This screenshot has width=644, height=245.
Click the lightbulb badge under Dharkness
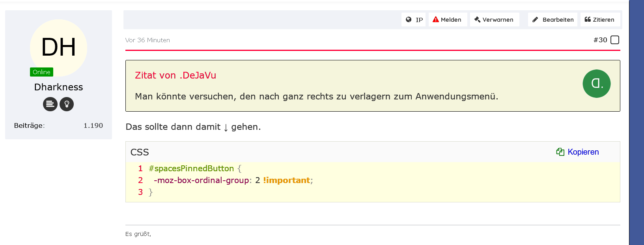click(67, 104)
